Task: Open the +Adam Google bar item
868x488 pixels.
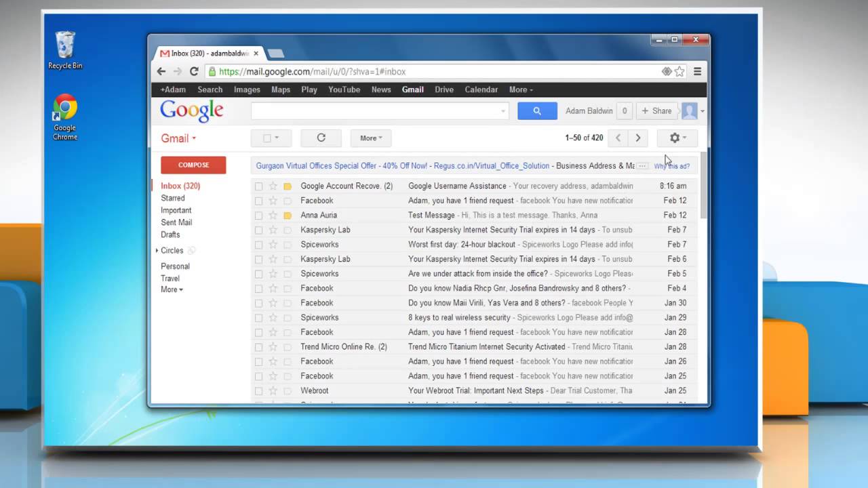Action: coord(173,89)
